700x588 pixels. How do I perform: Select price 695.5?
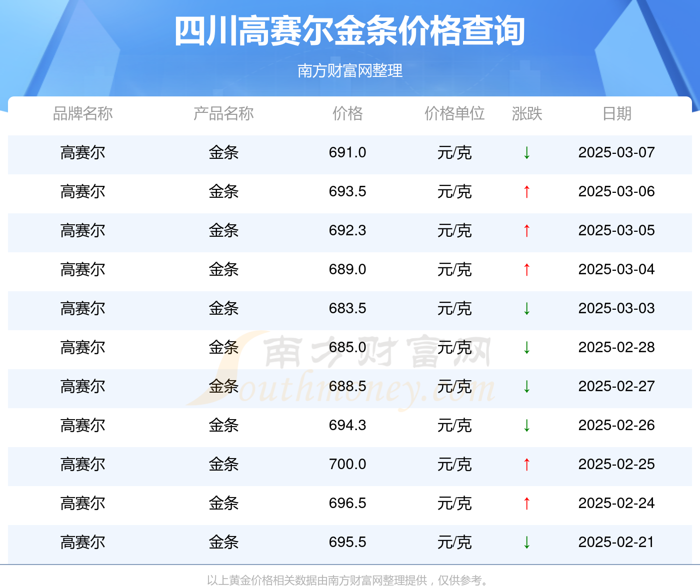(347, 542)
